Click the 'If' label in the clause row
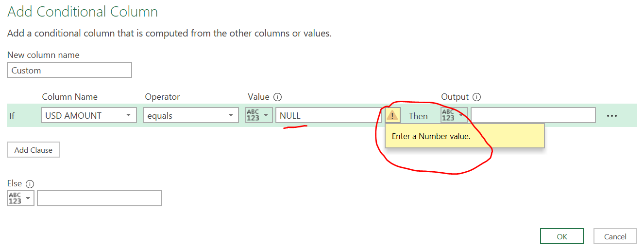Image resolution: width=644 pixels, height=252 pixels. 12,116
